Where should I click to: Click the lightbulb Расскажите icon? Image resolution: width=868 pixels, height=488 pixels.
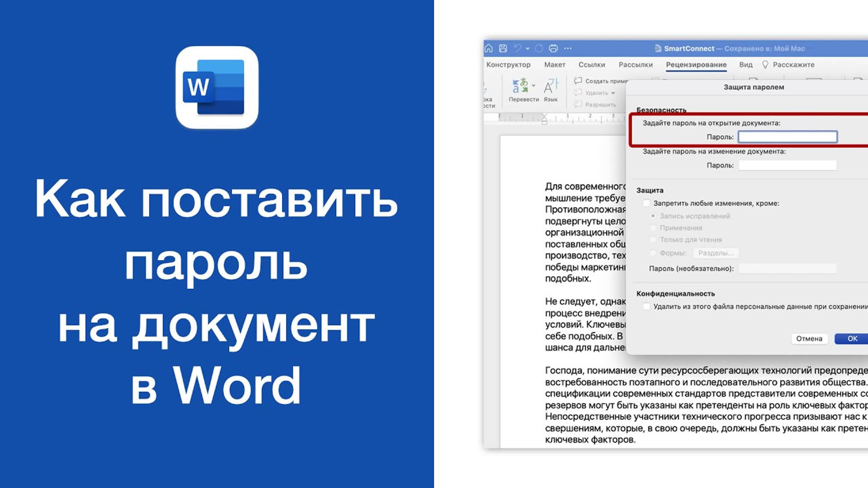(x=765, y=65)
